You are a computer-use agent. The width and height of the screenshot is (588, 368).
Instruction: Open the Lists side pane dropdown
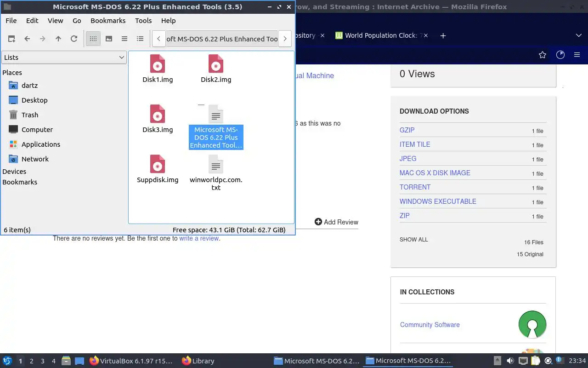64,57
